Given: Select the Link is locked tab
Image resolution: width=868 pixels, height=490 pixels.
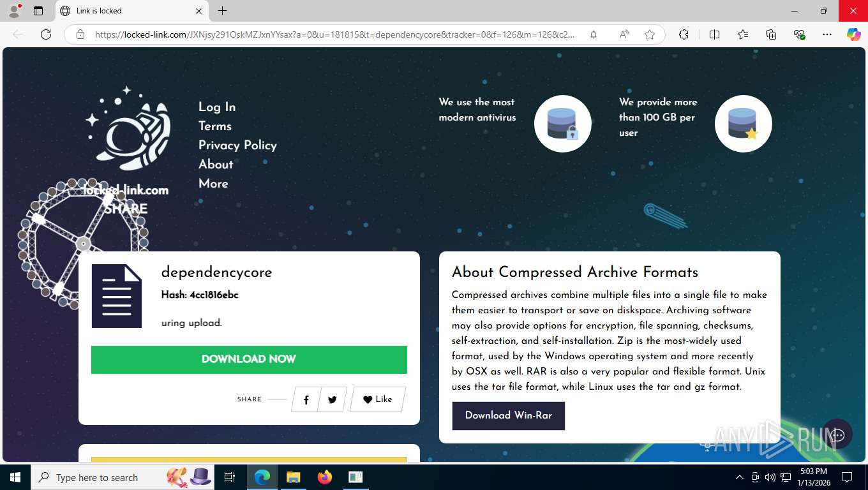Looking at the screenshot, I should click(131, 11).
